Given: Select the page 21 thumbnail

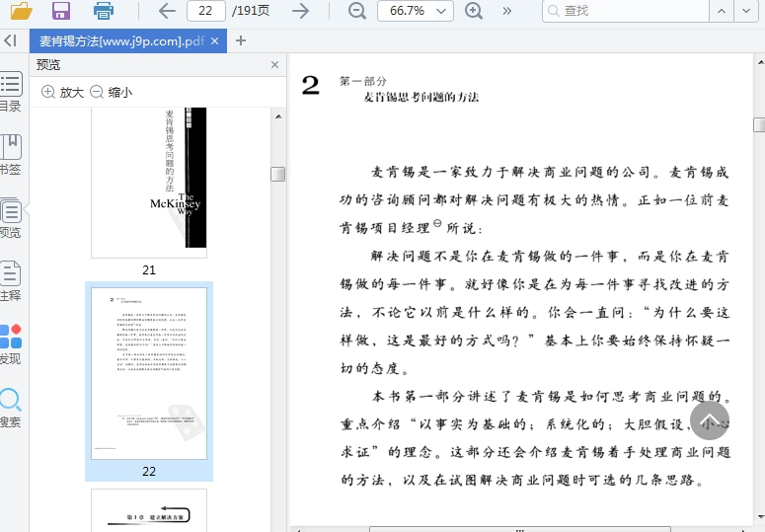Looking at the screenshot, I should click(x=149, y=183).
